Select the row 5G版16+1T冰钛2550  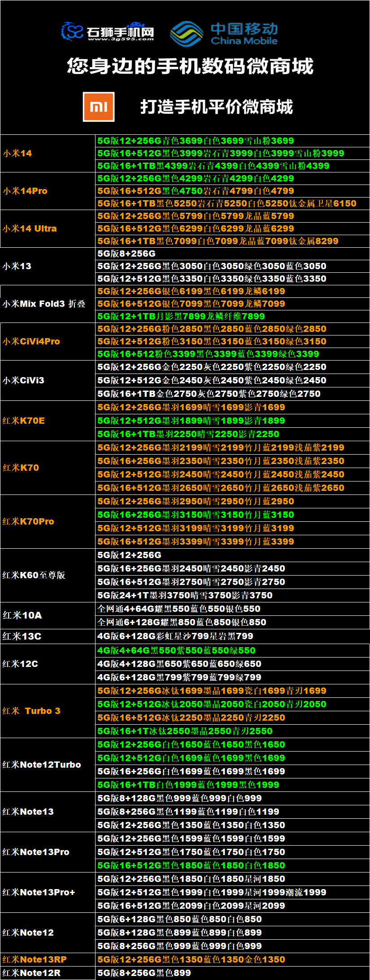[x=233, y=731]
